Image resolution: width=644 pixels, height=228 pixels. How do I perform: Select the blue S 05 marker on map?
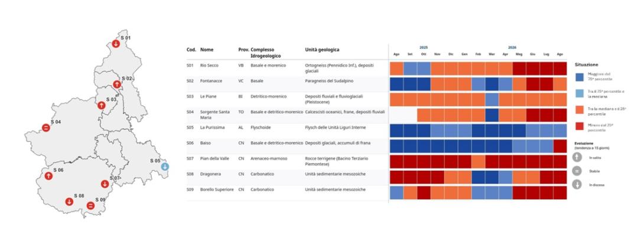pos(165,167)
